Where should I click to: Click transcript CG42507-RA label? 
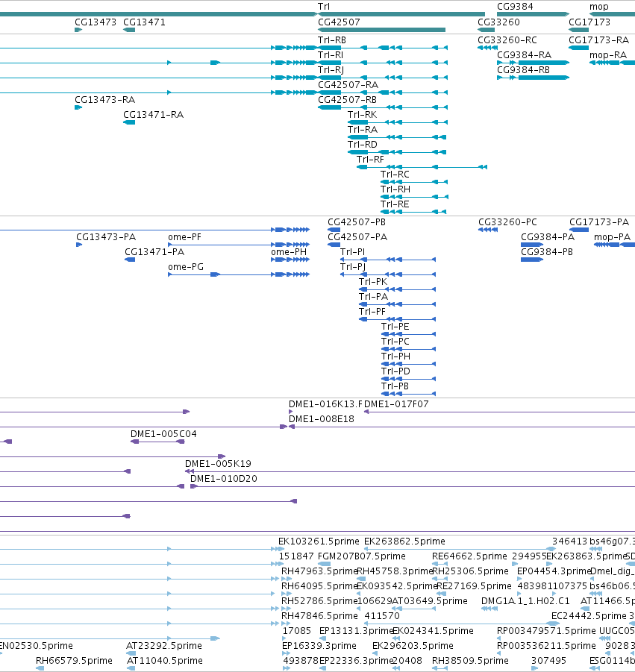click(348, 85)
